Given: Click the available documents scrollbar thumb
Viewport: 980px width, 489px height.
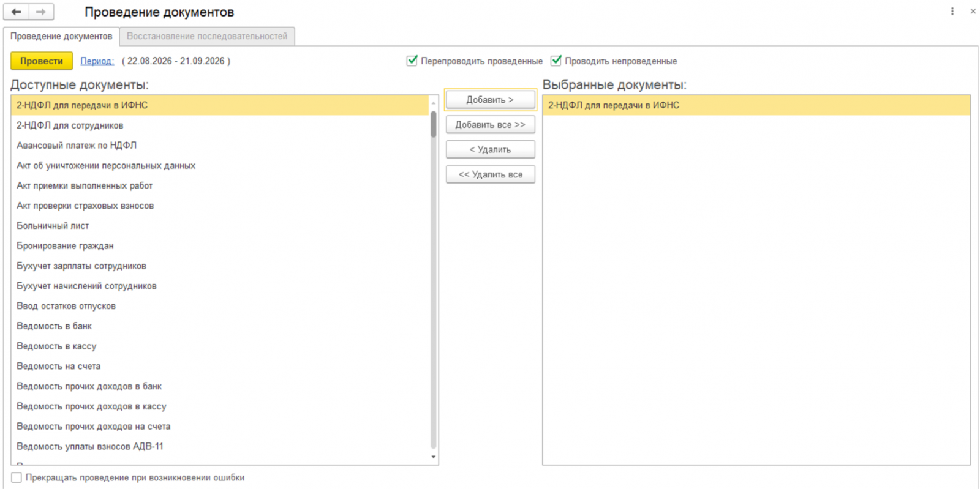Looking at the screenshot, I should (434, 124).
